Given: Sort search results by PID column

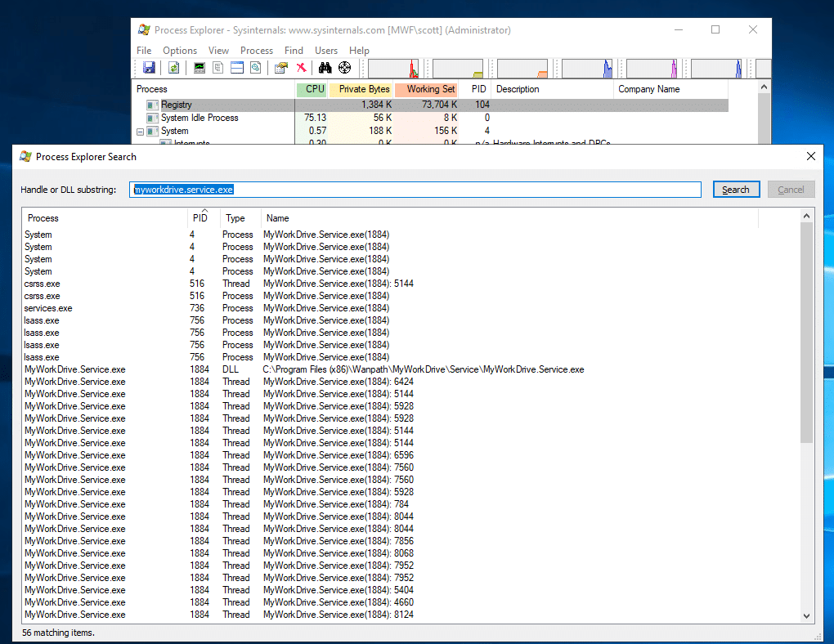Looking at the screenshot, I should coord(200,218).
